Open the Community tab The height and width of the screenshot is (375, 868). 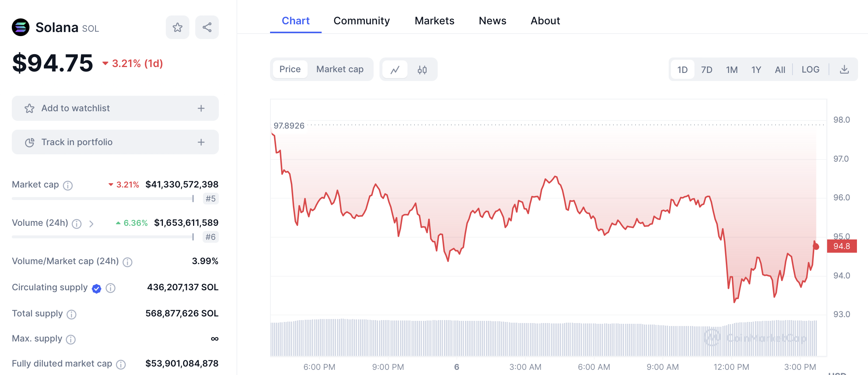[361, 21]
